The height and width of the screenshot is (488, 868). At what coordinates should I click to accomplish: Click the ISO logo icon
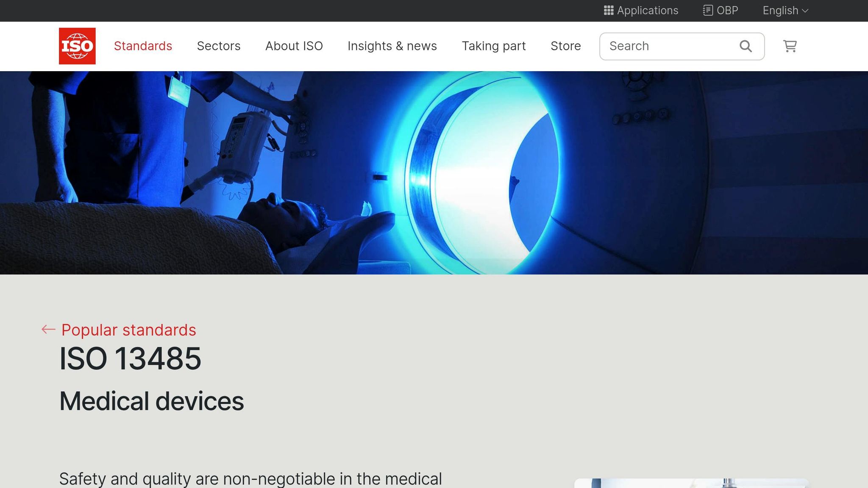tap(77, 46)
